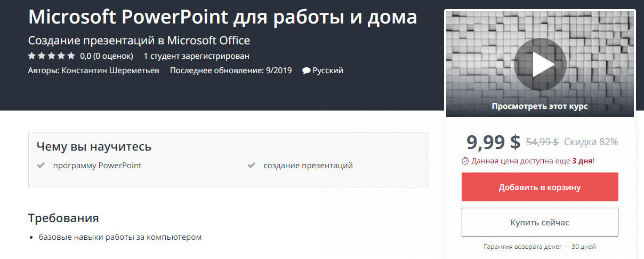Click the fifth star in the rating
This screenshot has height=259, width=644.
pyautogui.click(x=71, y=56)
